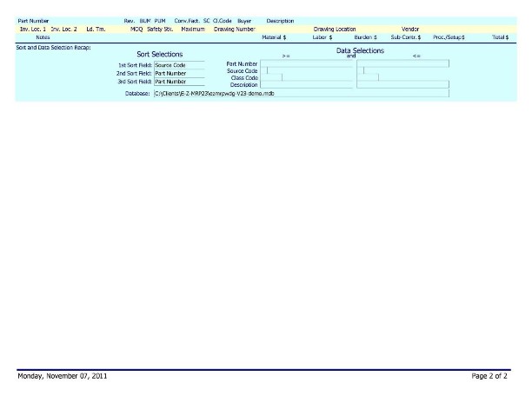The image size is (532, 403).
Task: Click the 3rd Sort Field box
Action: pos(178,82)
